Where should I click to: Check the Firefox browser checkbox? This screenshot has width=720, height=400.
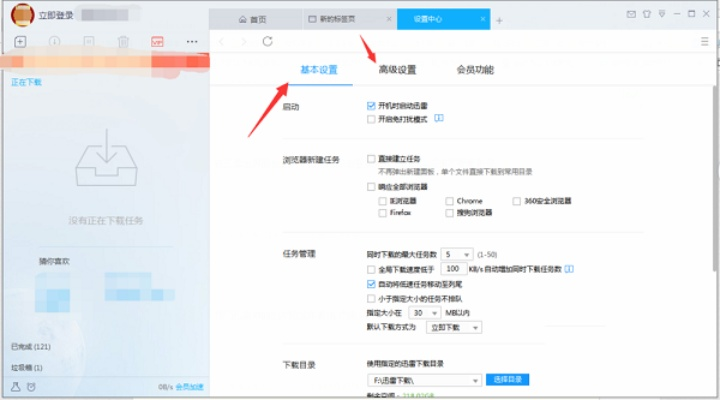click(x=382, y=213)
